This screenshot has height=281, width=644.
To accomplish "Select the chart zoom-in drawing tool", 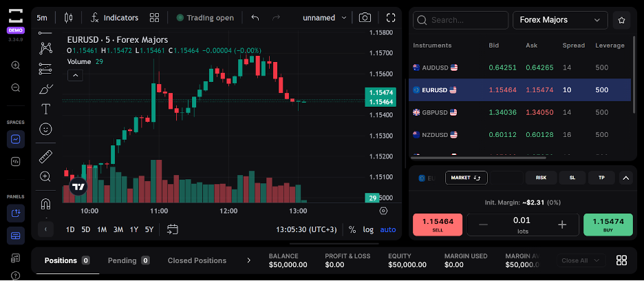I will pyautogui.click(x=45, y=177).
